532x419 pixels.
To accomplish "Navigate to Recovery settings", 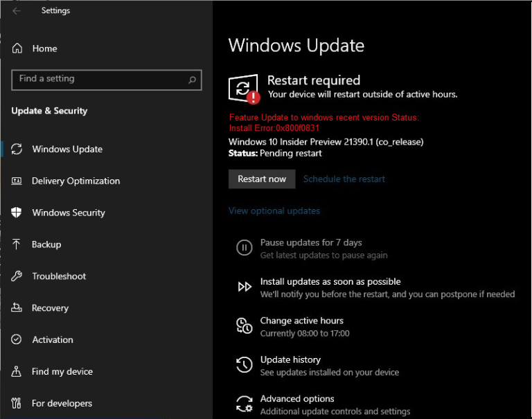I will (50, 307).
